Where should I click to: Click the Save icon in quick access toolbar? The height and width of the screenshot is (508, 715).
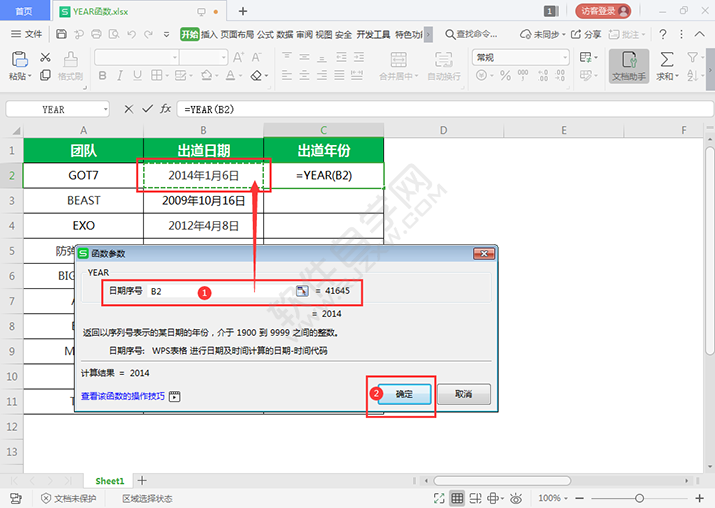click(62, 34)
